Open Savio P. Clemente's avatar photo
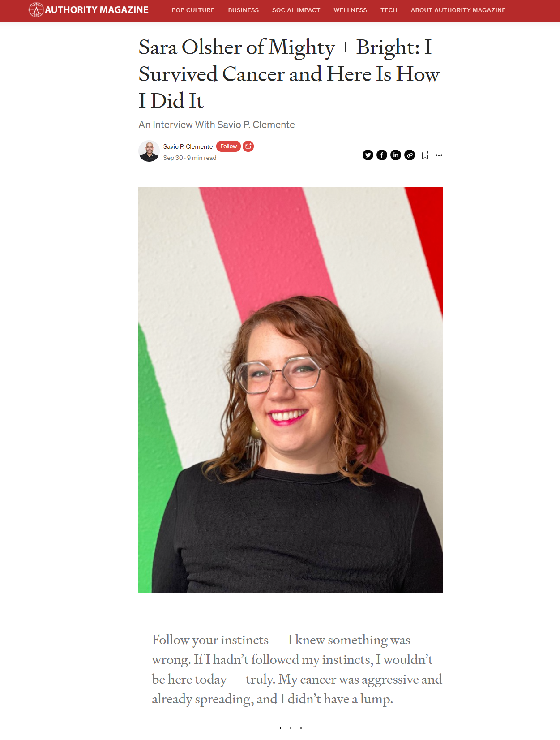560x740 pixels. coord(149,151)
